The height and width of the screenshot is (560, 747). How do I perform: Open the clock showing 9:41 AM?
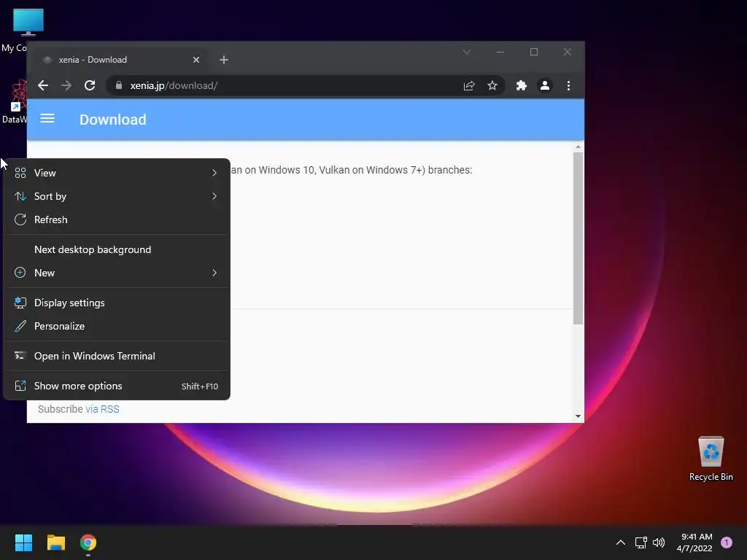(x=694, y=542)
